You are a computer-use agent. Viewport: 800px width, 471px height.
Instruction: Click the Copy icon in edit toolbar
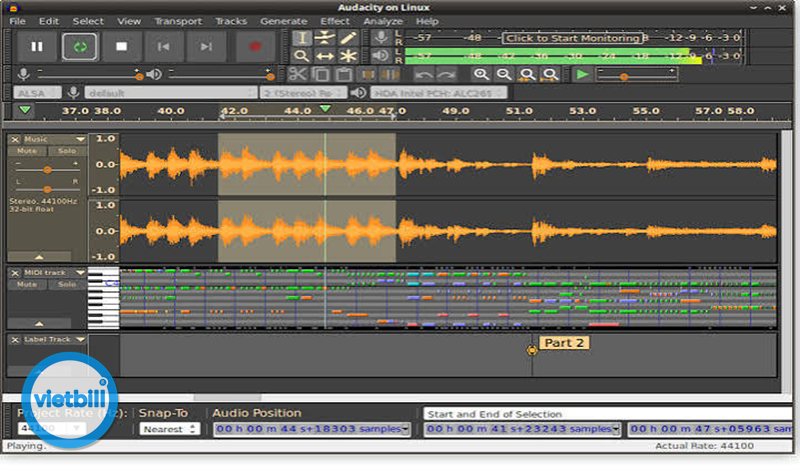(x=321, y=75)
